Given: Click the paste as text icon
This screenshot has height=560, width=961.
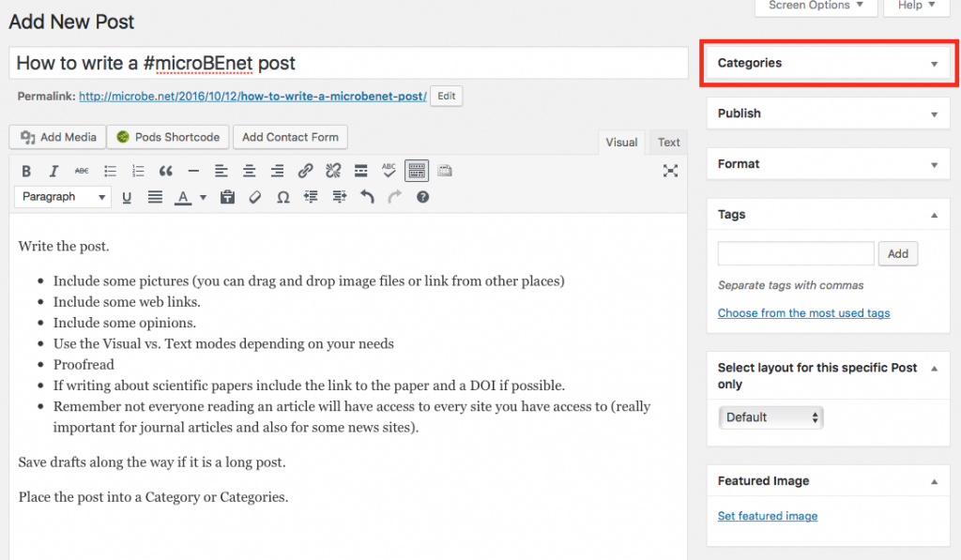Looking at the screenshot, I should coord(227,197).
